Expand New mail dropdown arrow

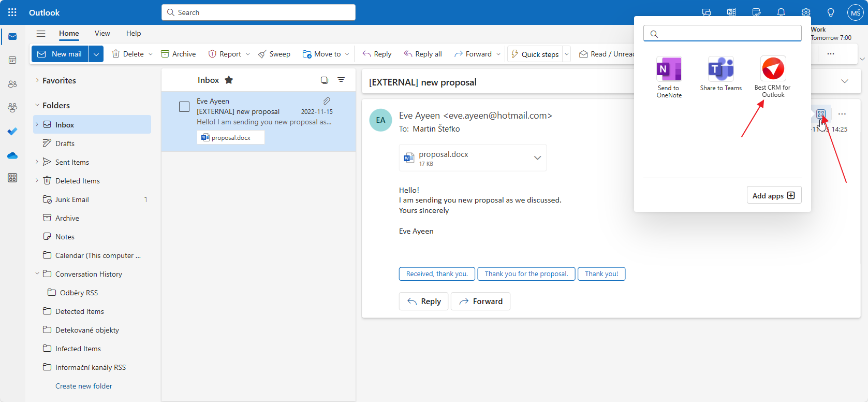point(96,54)
